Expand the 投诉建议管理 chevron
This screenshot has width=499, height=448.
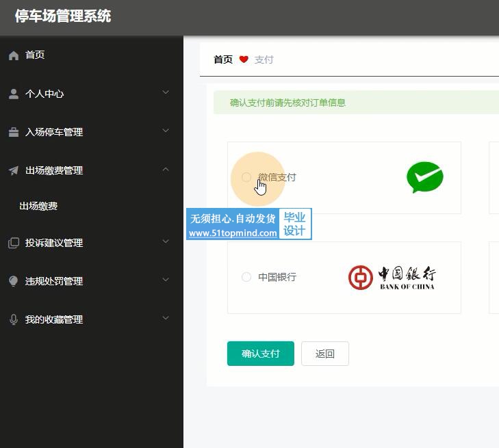166,241
